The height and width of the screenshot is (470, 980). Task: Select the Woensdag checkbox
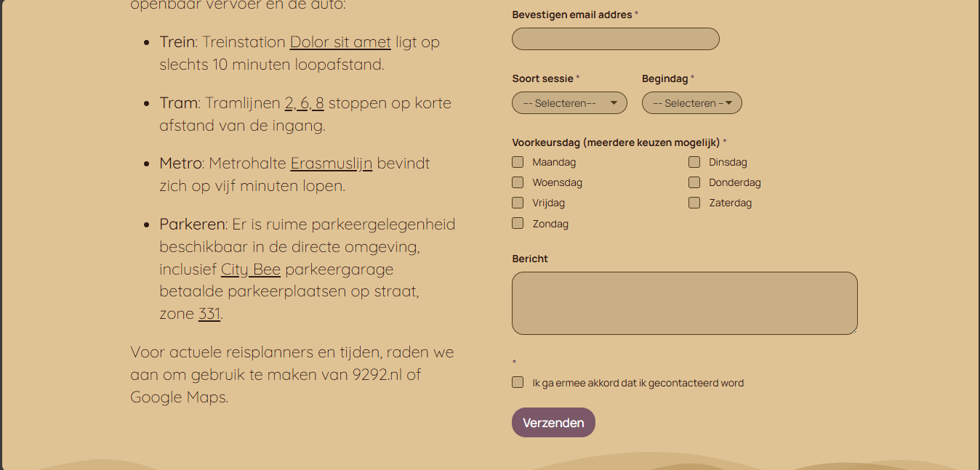pos(518,182)
